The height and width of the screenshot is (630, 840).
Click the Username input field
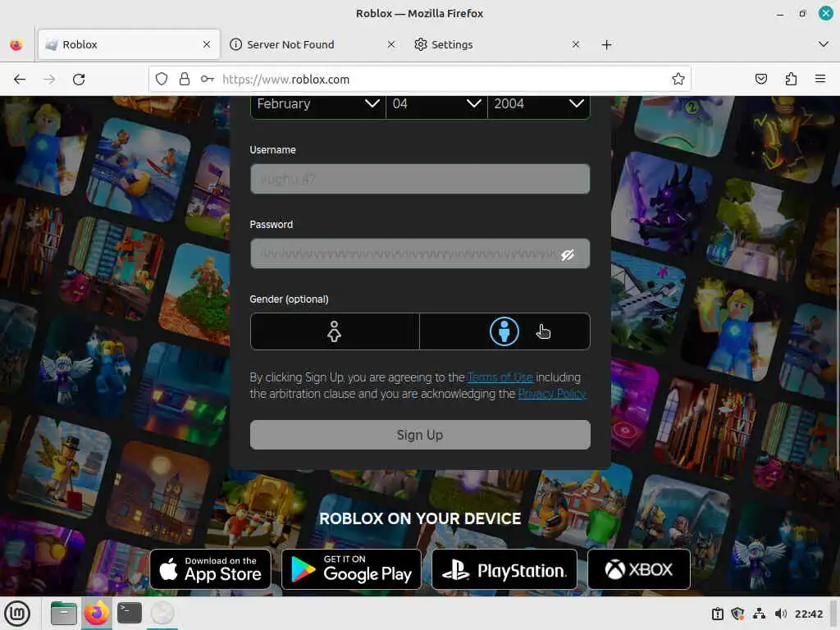pyautogui.click(x=420, y=179)
